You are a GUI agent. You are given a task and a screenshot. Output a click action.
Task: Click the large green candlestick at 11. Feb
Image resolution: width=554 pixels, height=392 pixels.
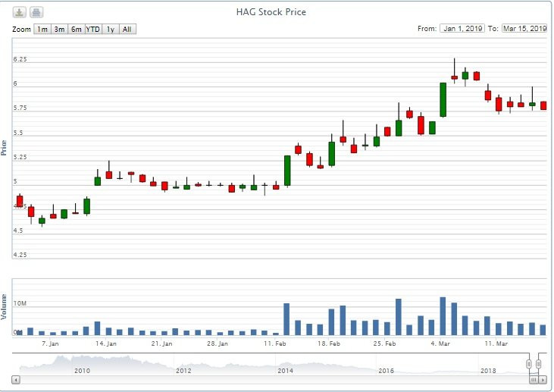[287, 171]
